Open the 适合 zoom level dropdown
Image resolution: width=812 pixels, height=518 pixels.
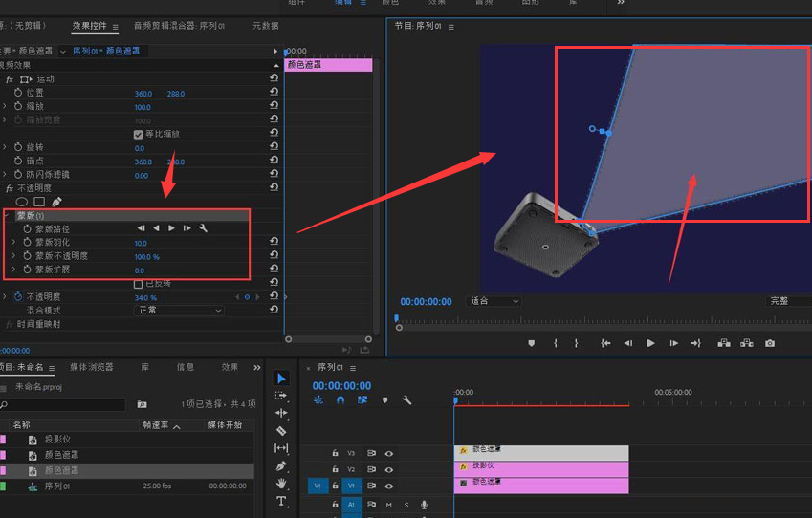point(494,301)
